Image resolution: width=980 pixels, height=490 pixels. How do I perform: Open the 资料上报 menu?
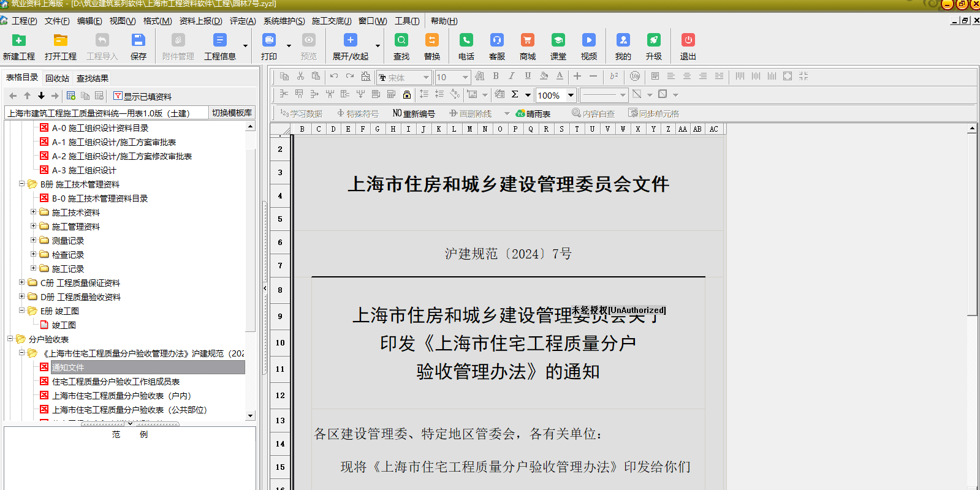[200, 21]
